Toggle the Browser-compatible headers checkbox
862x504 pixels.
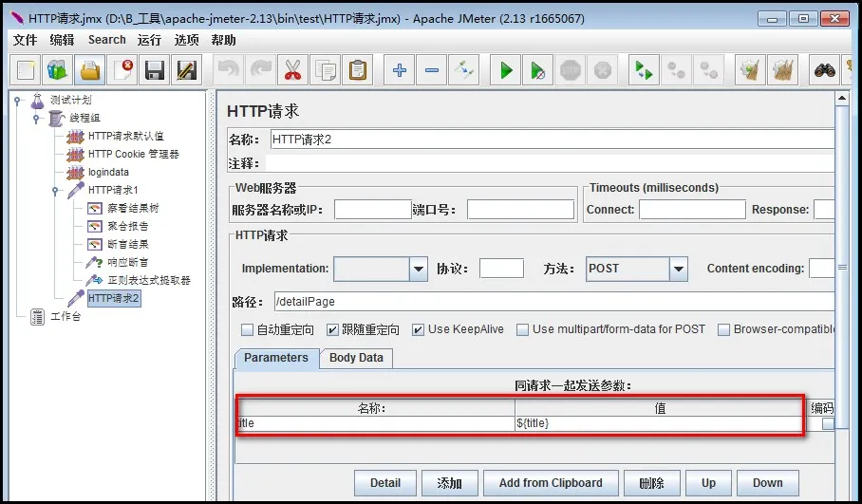pos(724,329)
